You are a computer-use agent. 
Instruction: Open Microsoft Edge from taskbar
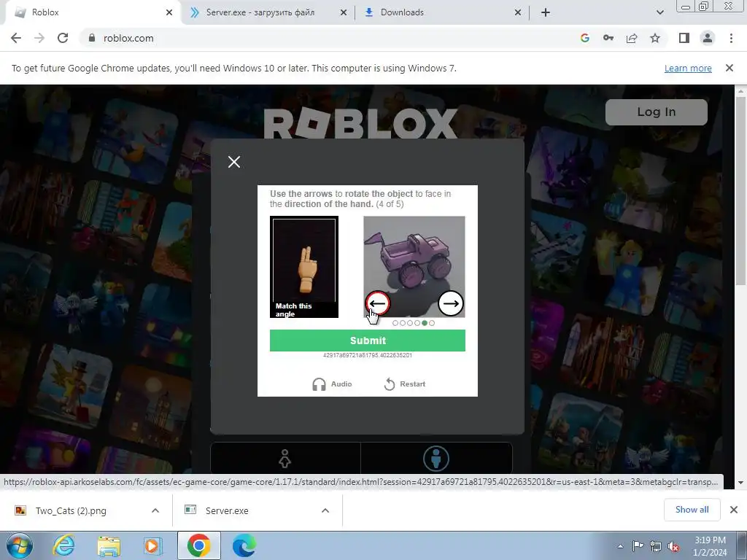(x=244, y=545)
